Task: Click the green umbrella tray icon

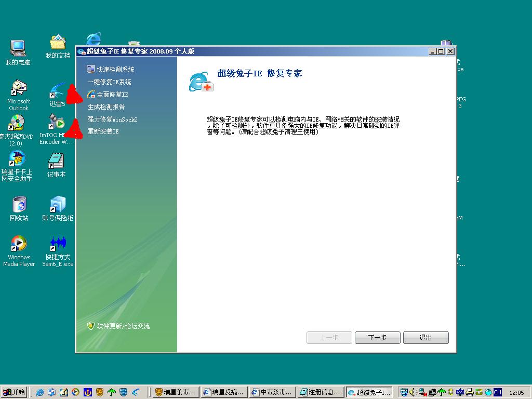Action: 442,392
